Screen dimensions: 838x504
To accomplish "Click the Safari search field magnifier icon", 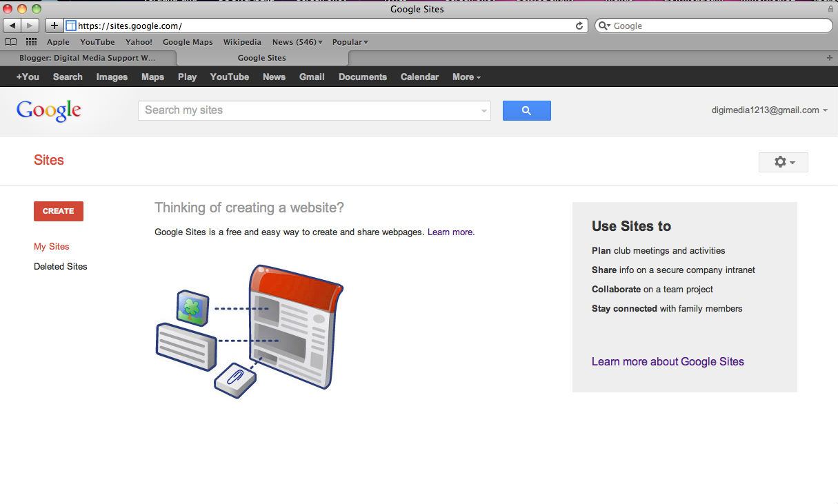I will [604, 26].
